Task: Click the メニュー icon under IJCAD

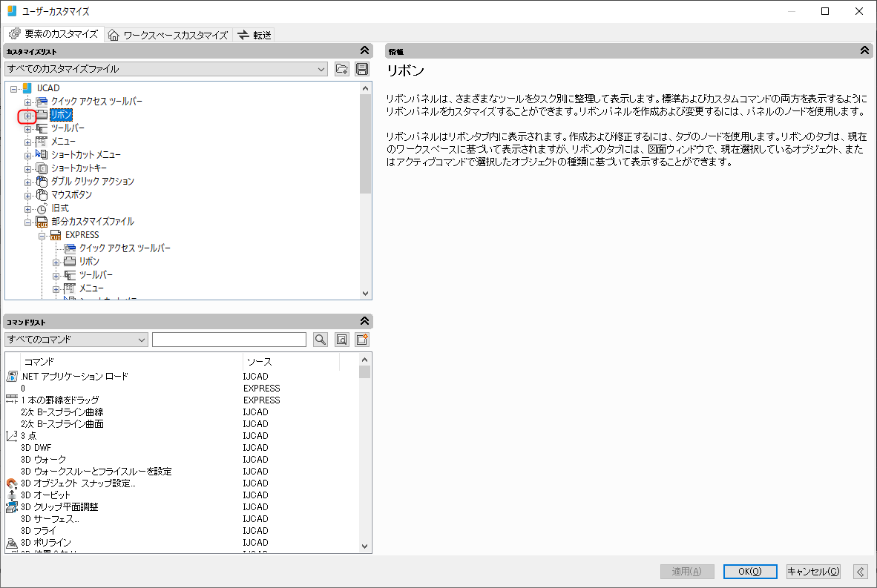Action: (x=42, y=142)
